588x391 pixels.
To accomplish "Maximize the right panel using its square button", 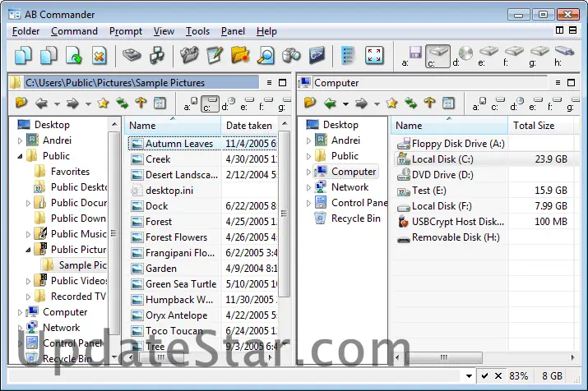I will click(571, 82).
